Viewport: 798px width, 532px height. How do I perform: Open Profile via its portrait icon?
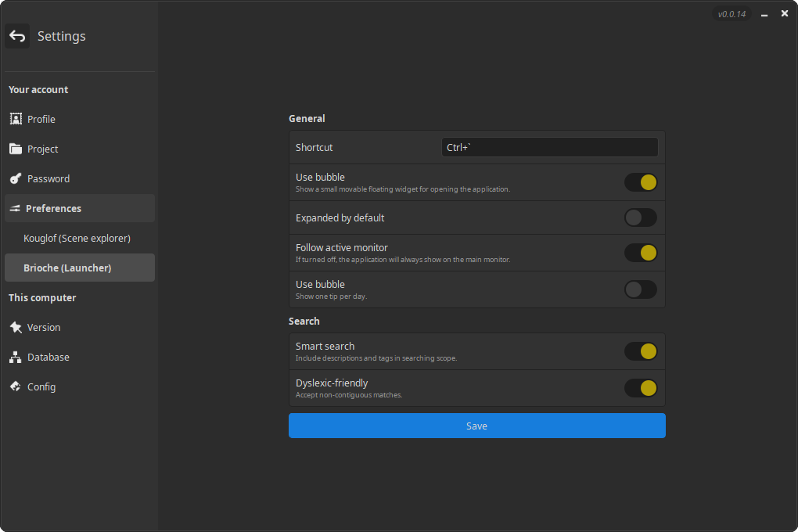pyautogui.click(x=16, y=119)
